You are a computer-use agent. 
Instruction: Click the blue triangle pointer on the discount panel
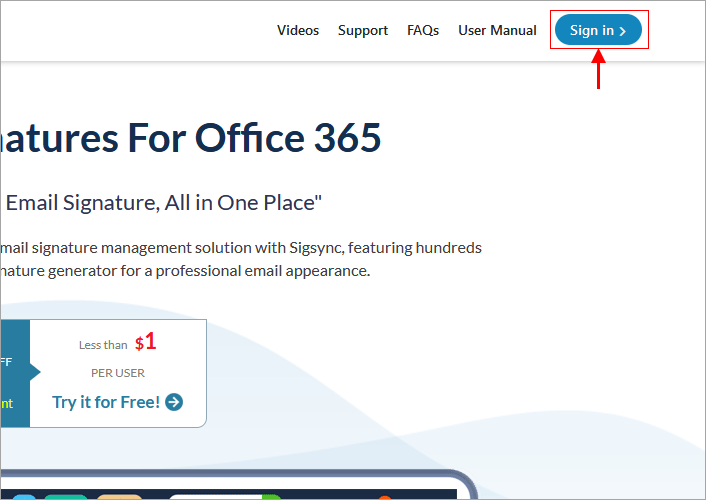[x=35, y=372]
